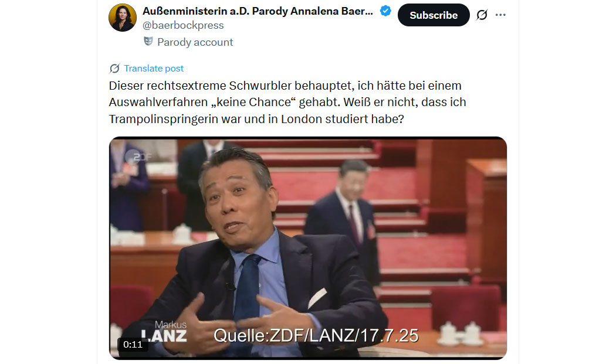
Task: Click the Parody account label
Action: (195, 42)
